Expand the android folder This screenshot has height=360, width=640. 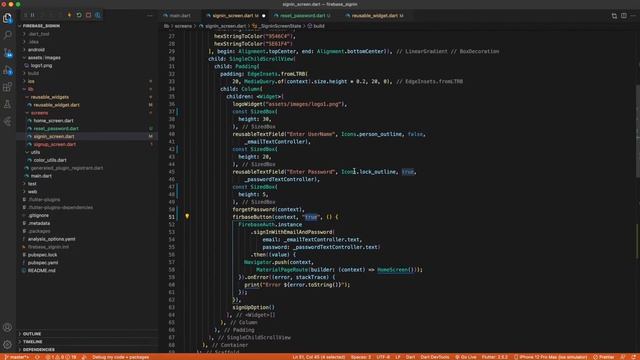coord(37,50)
